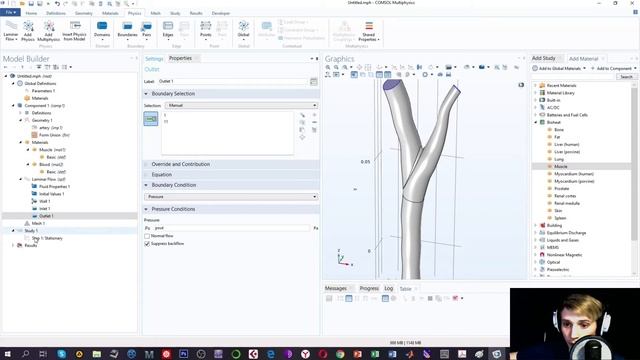Open the Log tab
The width and height of the screenshot is (640, 360).
pyautogui.click(x=389, y=288)
